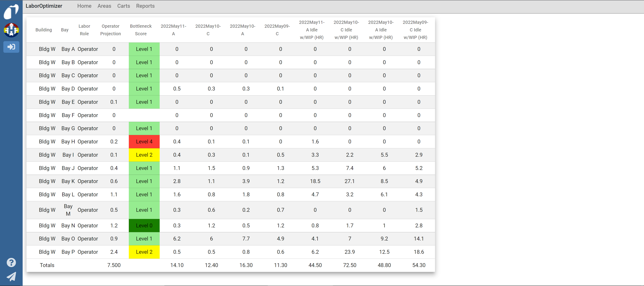The image size is (644, 286).
Task: Click dark green Level 0 cell for Bay N
Action: click(144, 225)
